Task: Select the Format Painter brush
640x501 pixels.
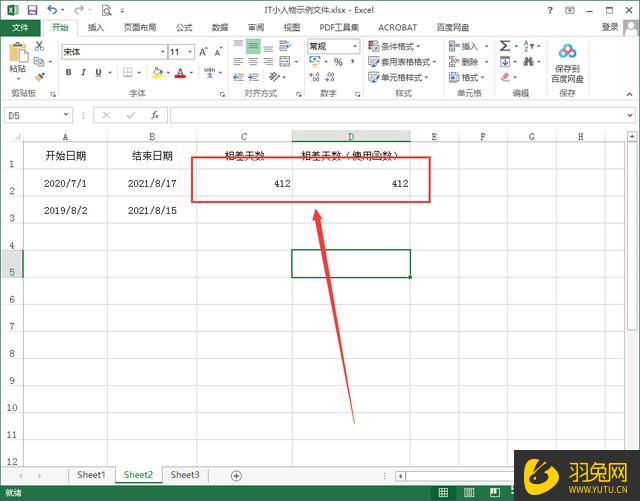Action: pos(40,77)
